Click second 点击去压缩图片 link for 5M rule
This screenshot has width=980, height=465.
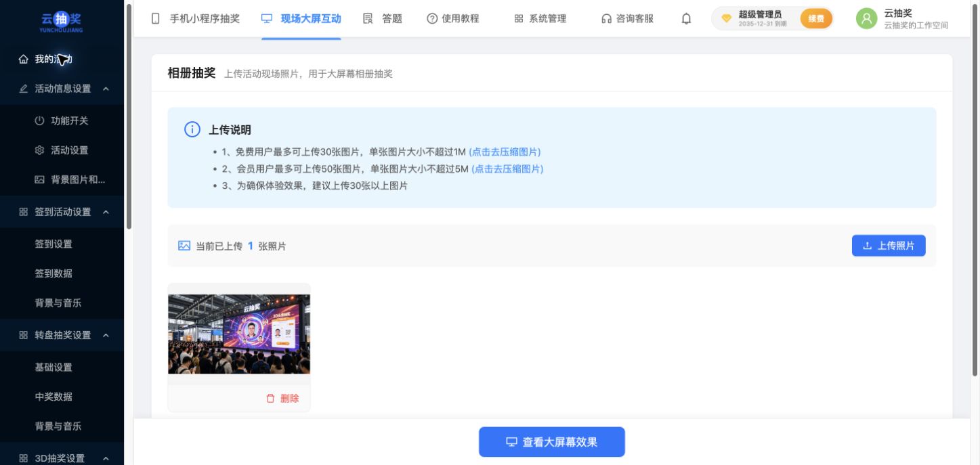(507, 169)
